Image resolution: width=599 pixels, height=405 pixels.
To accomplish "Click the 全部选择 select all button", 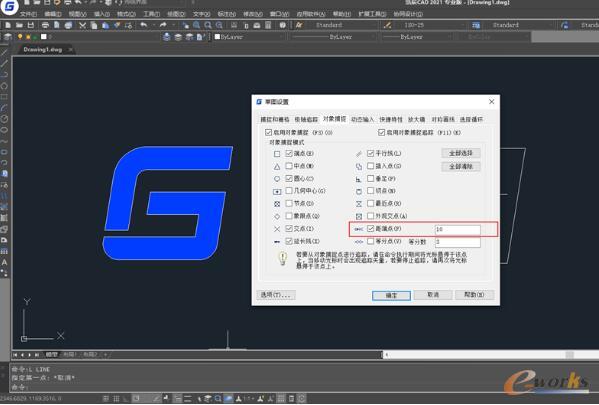I will [461, 154].
